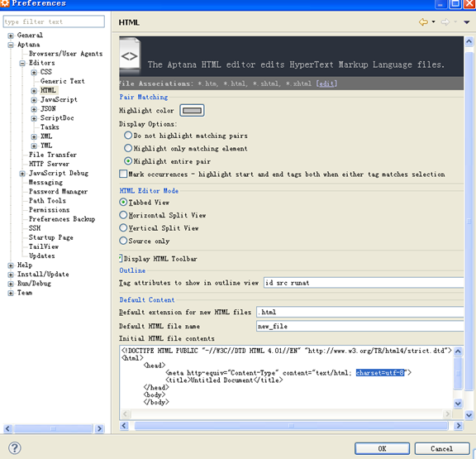476x459 pixels.
Task: Click file contents scroll up arrow
Action: click(458, 351)
